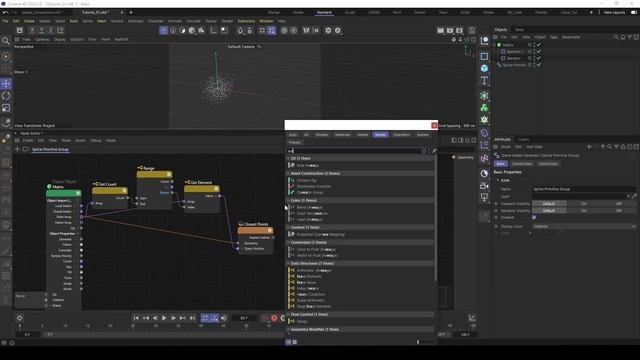
Task: Set Renderer Visibility to Default
Action: pyautogui.click(x=549, y=211)
